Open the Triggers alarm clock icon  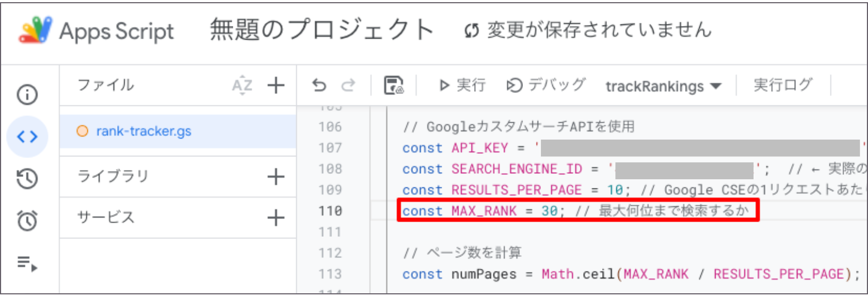tap(27, 221)
